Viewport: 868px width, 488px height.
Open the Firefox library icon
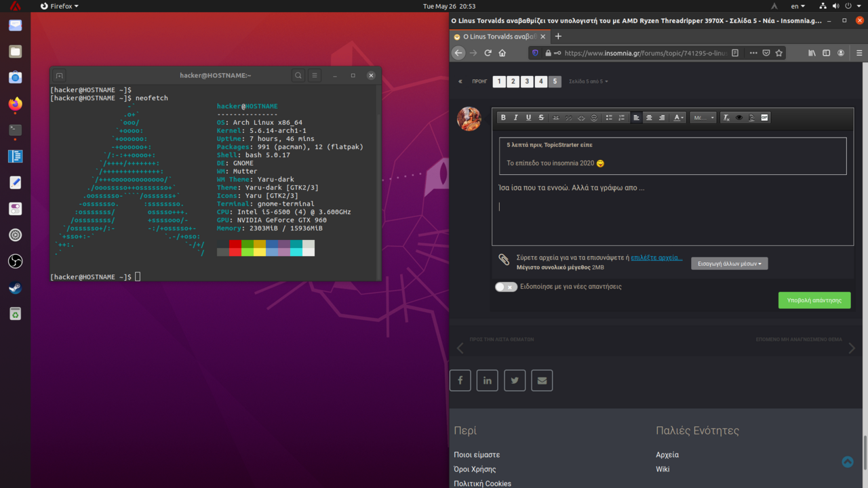pos(812,53)
